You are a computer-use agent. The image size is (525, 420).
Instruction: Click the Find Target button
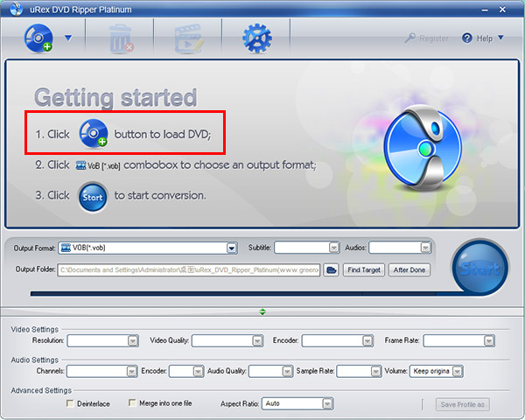pyautogui.click(x=364, y=269)
